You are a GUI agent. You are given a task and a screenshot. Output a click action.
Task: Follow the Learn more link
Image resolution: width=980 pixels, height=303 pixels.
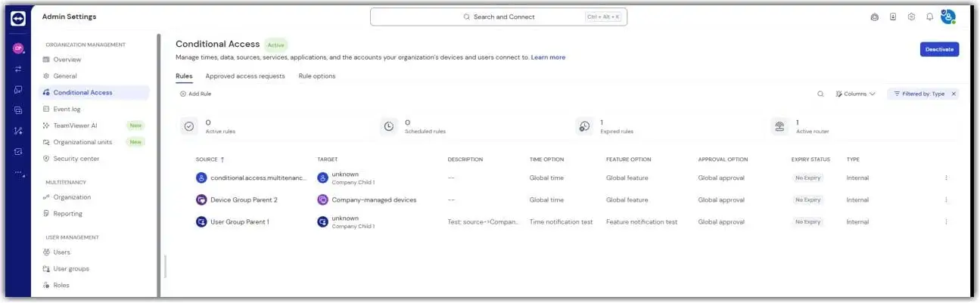point(548,57)
